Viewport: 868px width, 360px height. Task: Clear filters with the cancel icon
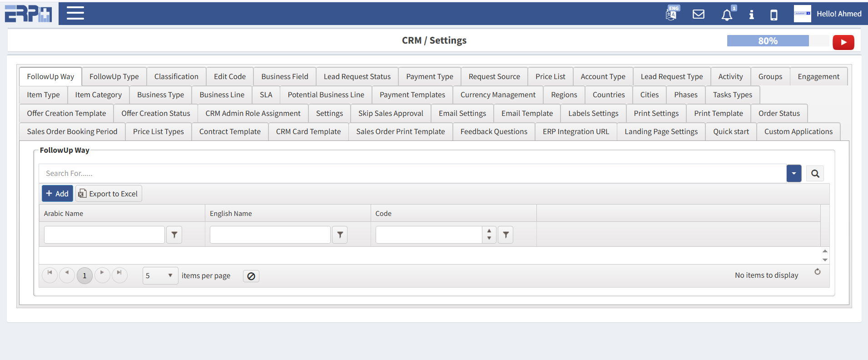click(x=251, y=276)
